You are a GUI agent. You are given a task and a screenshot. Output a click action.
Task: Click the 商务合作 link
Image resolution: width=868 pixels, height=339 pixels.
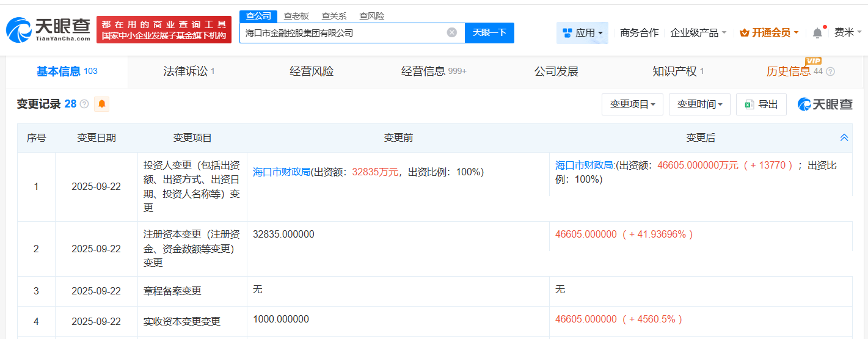pos(639,33)
